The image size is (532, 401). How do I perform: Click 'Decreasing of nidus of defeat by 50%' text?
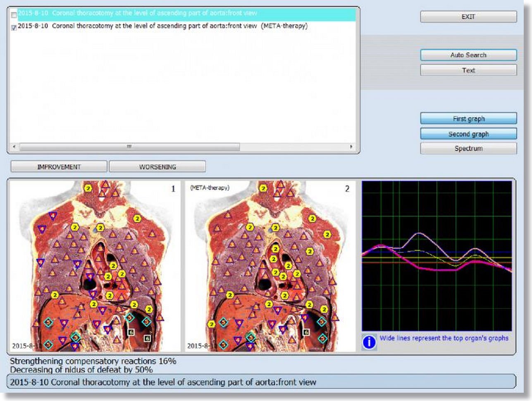tap(81, 370)
